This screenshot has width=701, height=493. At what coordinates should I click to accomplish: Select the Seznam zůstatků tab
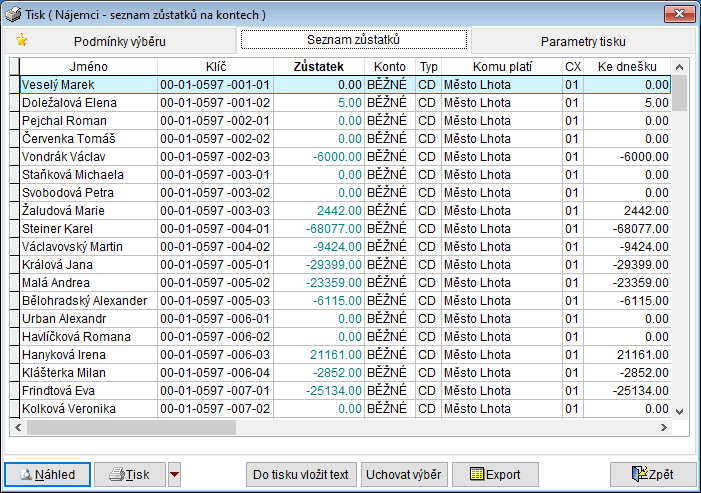pos(354,39)
